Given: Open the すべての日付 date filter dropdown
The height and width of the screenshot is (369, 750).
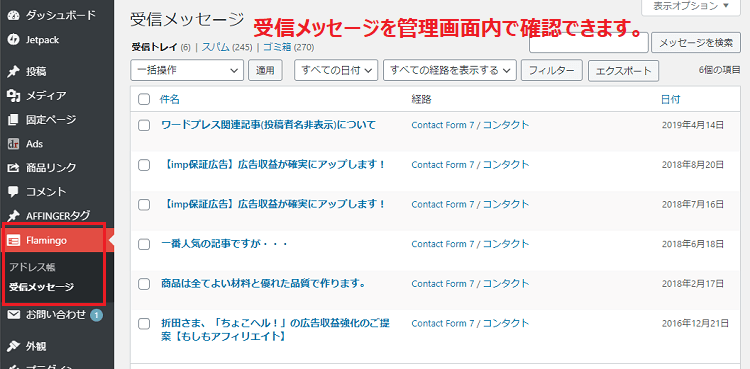Looking at the screenshot, I should click(x=336, y=70).
